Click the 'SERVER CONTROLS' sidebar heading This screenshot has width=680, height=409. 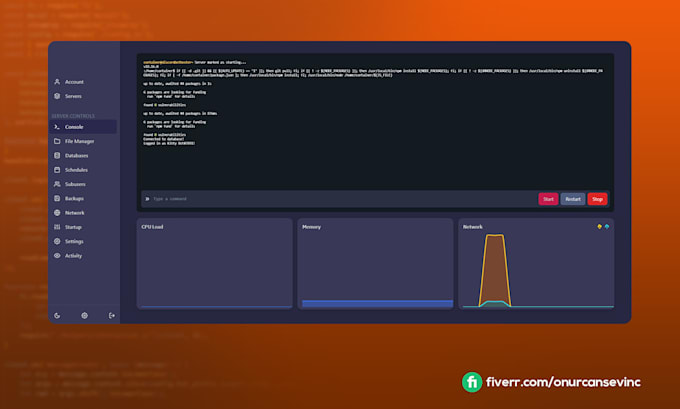73,116
